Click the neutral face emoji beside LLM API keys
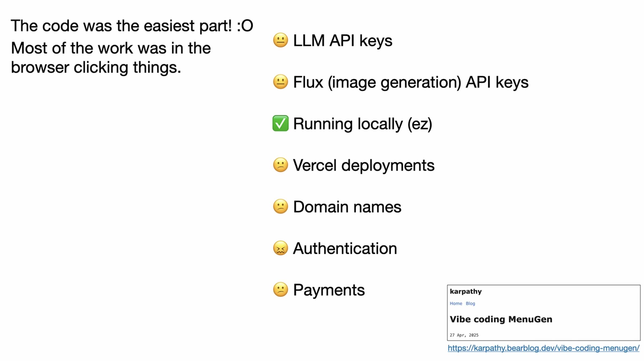 point(280,40)
